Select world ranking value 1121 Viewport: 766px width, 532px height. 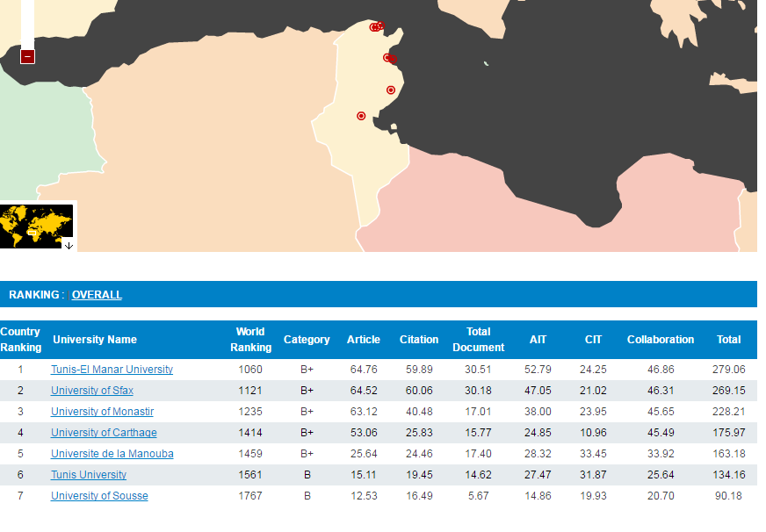point(250,391)
